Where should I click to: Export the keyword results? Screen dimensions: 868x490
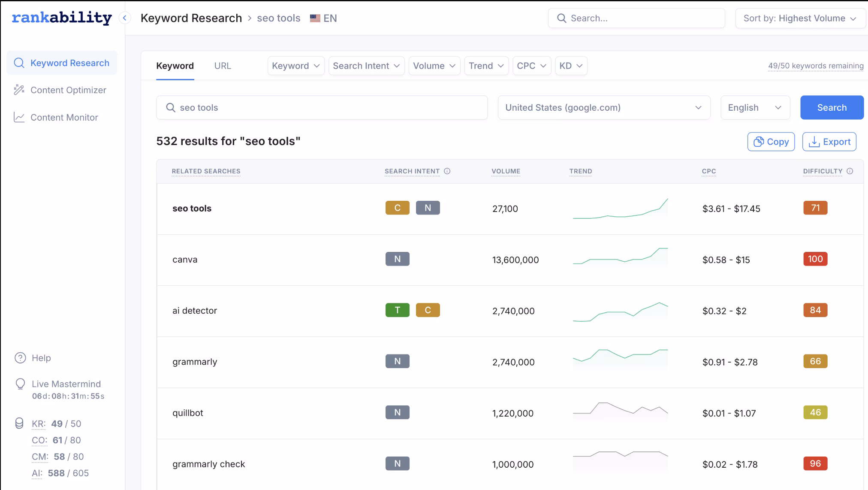click(x=829, y=142)
